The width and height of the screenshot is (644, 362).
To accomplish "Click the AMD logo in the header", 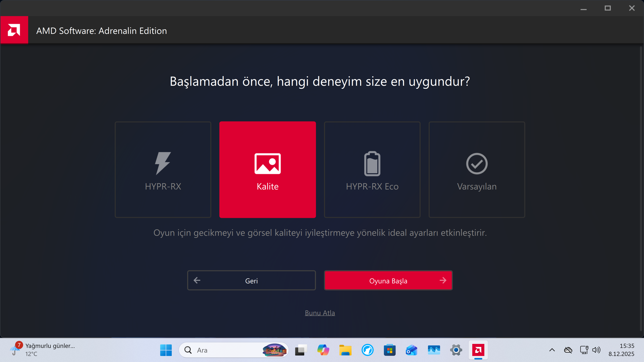I will click(x=14, y=30).
